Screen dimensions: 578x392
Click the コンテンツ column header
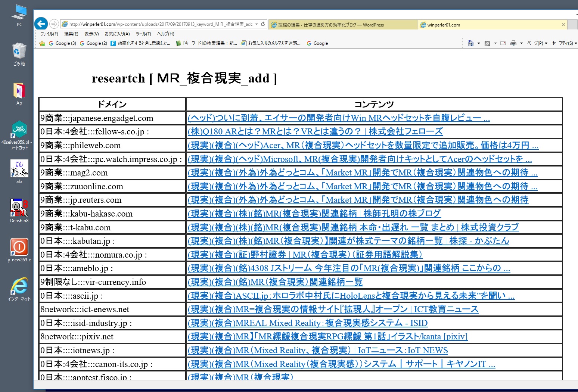click(374, 104)
